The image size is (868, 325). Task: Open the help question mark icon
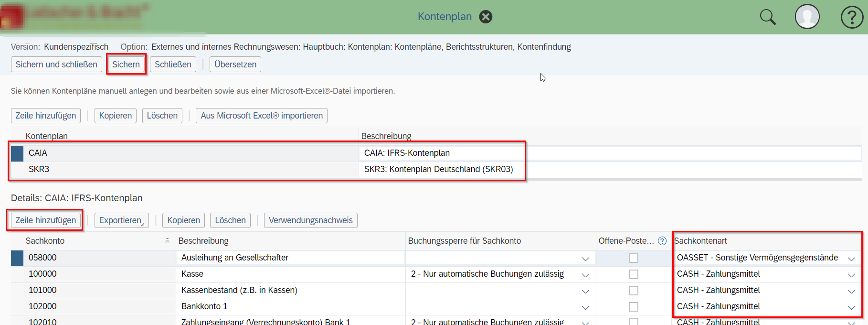(x=851, y=17)
